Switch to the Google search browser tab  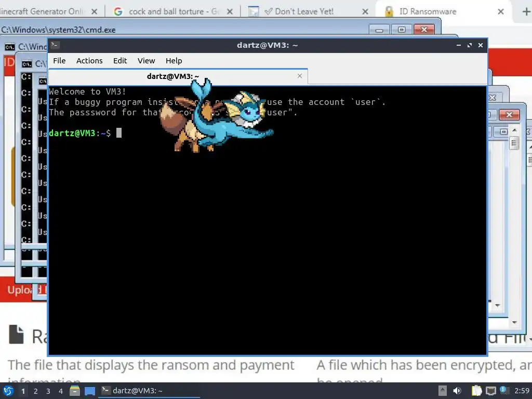pyautogui.click(x=173, y=11)
